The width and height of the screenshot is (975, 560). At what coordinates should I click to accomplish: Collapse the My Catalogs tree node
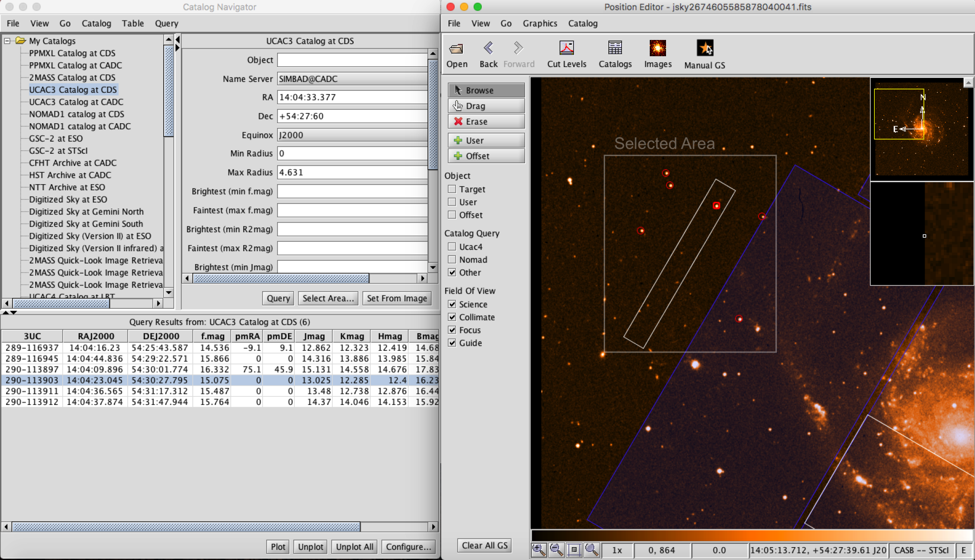point(7,41)
